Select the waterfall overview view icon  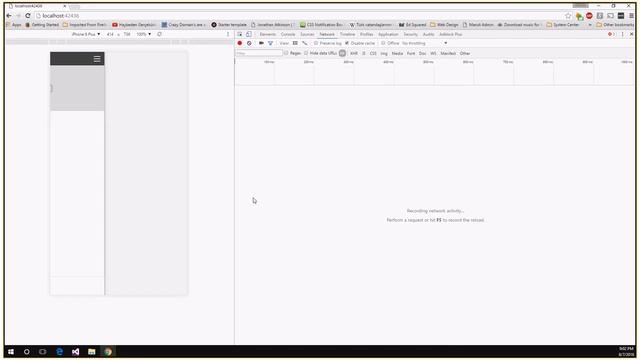(304, 43)
